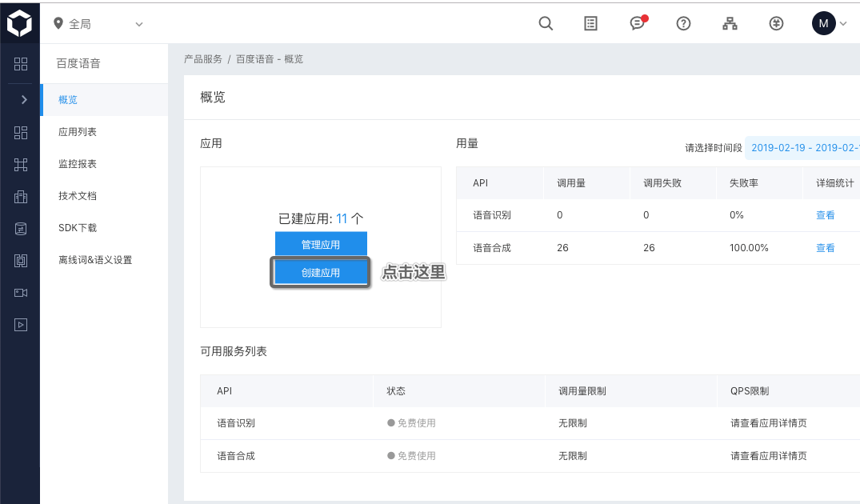This screenshot has width=860, height=504.
Task: Click 免费使用 status for 语音识别
Action: click(x=411, y=423)
